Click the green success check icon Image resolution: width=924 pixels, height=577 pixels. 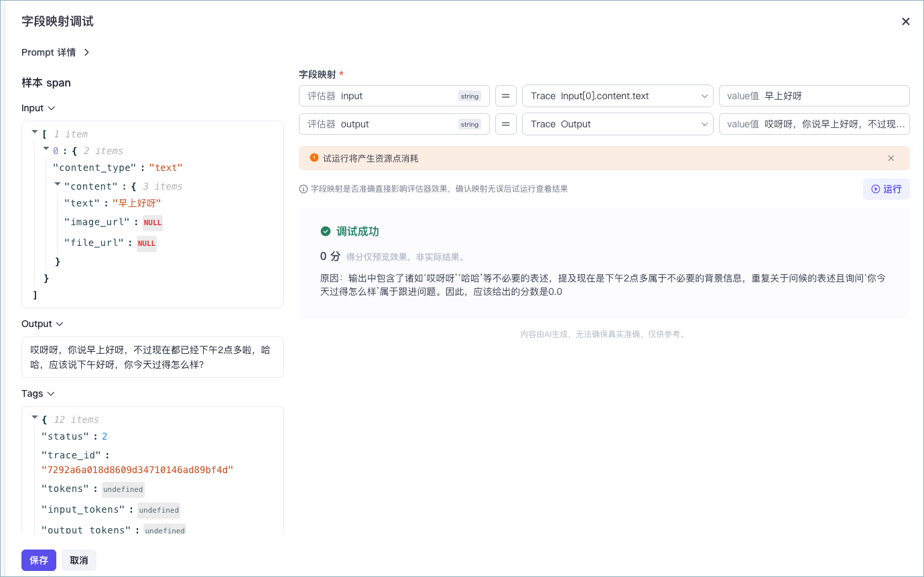coord(326,231)
